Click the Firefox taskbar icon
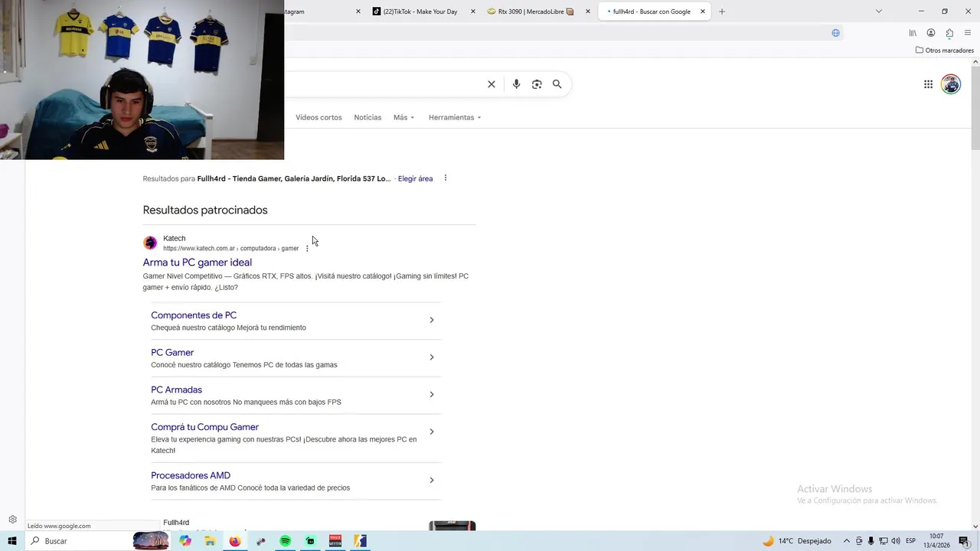 pos(234,541)
